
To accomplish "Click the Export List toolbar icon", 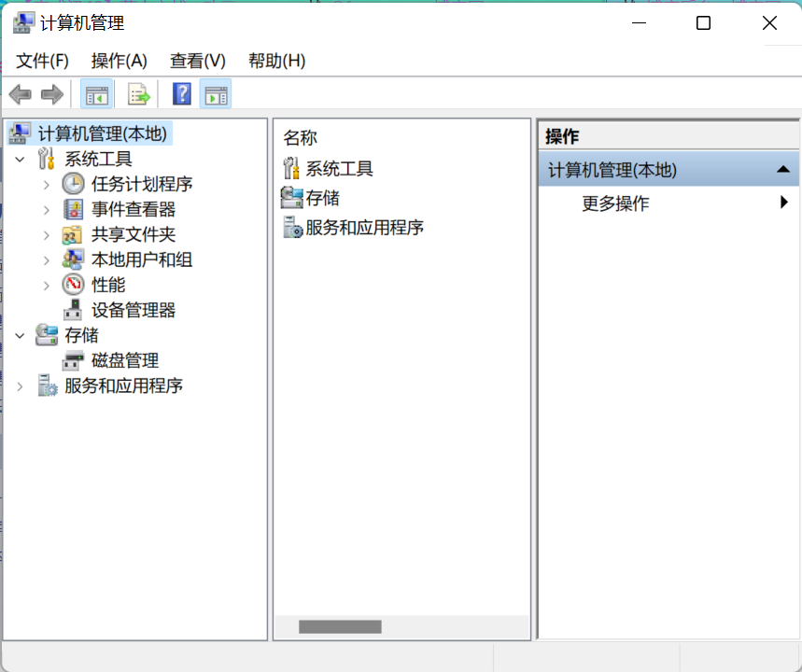I will click(x=138, y=94).
